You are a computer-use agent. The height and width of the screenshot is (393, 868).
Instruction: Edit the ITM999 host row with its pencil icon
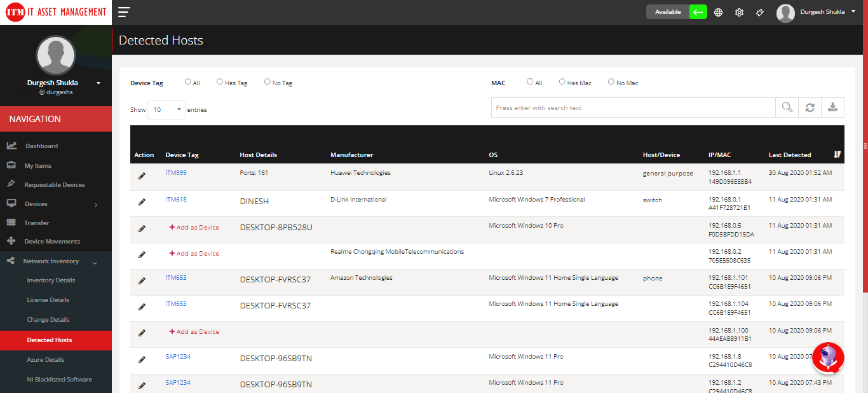pyautogui.click(x=142, y=176)
